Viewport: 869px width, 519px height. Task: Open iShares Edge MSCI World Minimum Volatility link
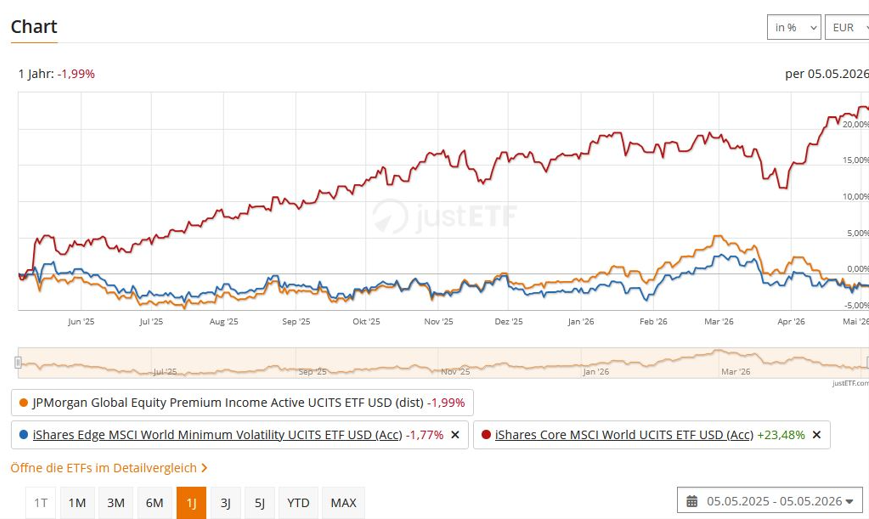(217, 435)
